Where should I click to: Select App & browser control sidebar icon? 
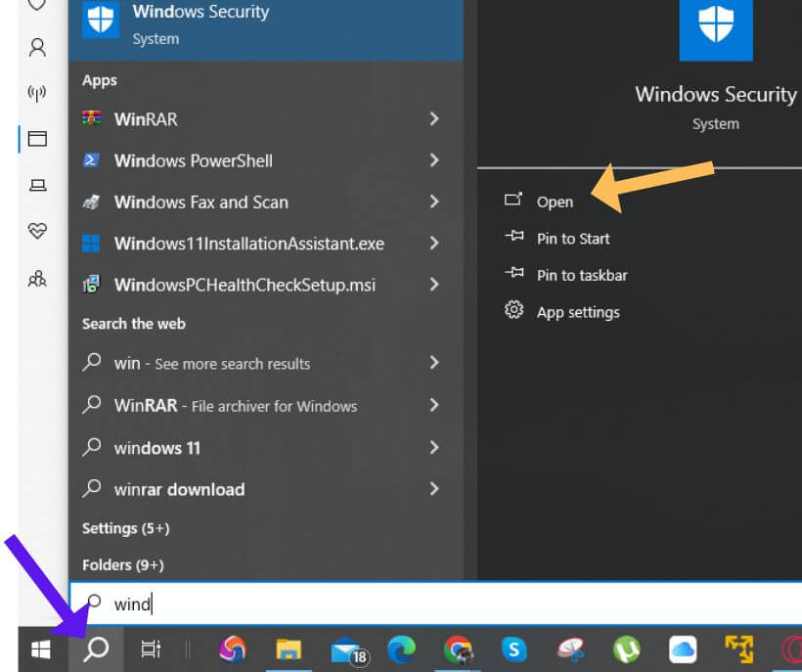pos(37,139)
